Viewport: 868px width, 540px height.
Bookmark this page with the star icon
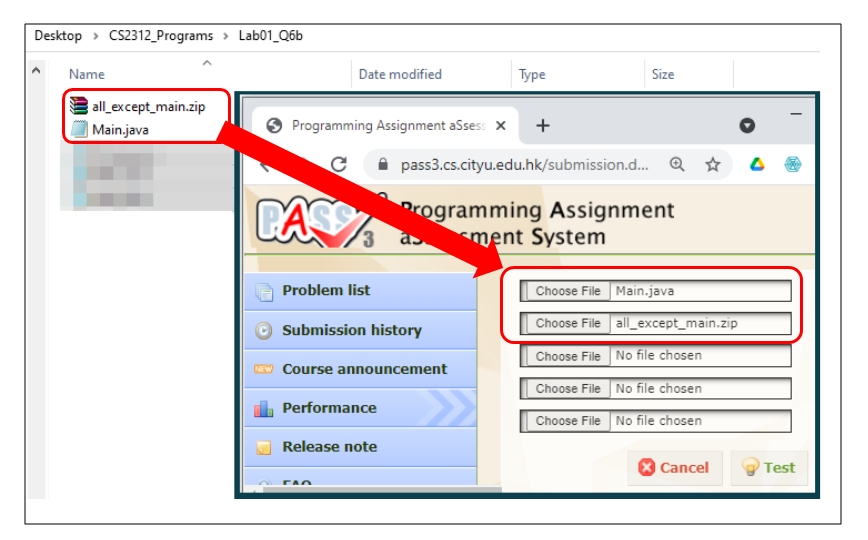(x=713, y=165)
